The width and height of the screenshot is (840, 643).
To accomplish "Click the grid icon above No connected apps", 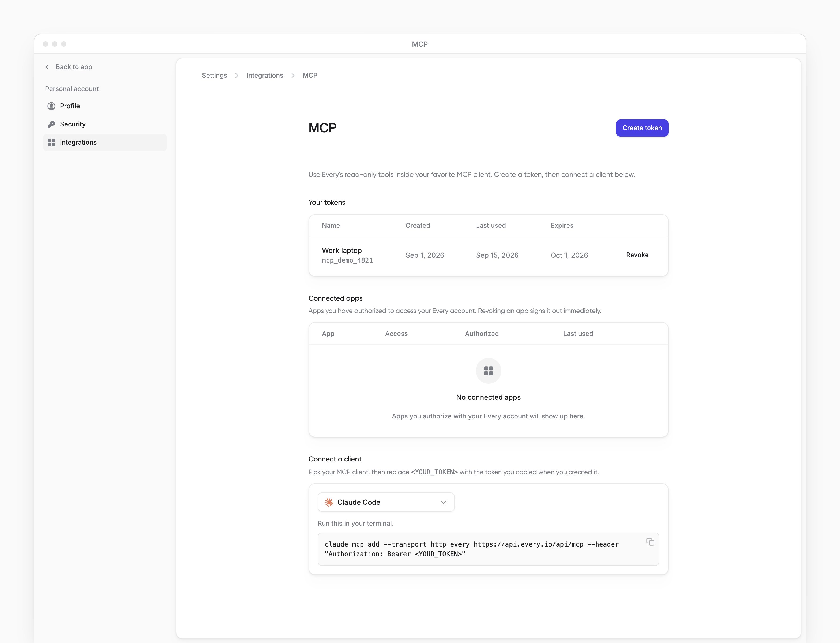I will pos(488,371).
